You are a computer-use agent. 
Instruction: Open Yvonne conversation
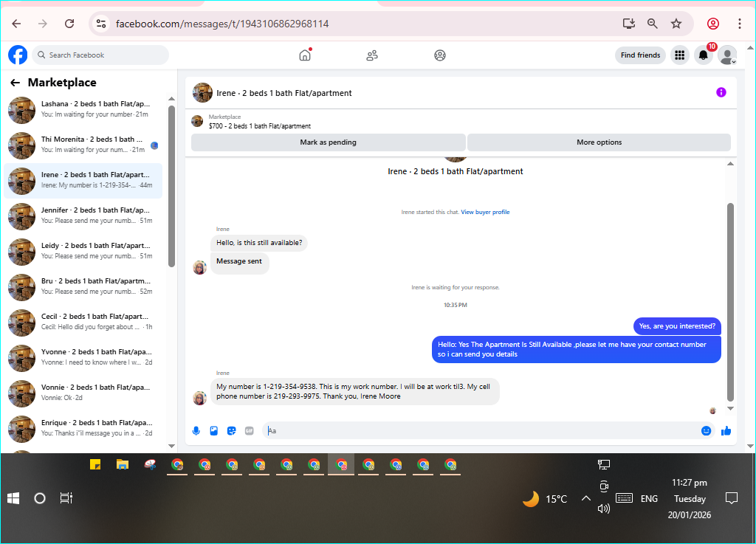(83, 358)
